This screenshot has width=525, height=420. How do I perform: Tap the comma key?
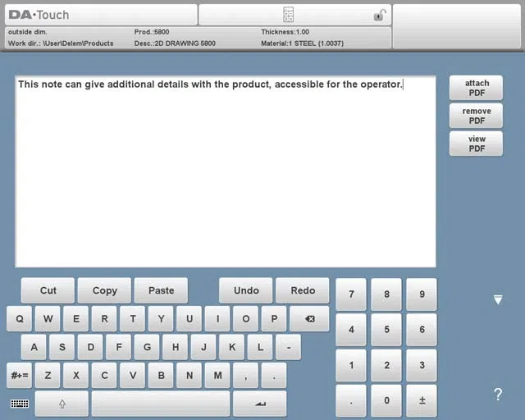(246, 375)
